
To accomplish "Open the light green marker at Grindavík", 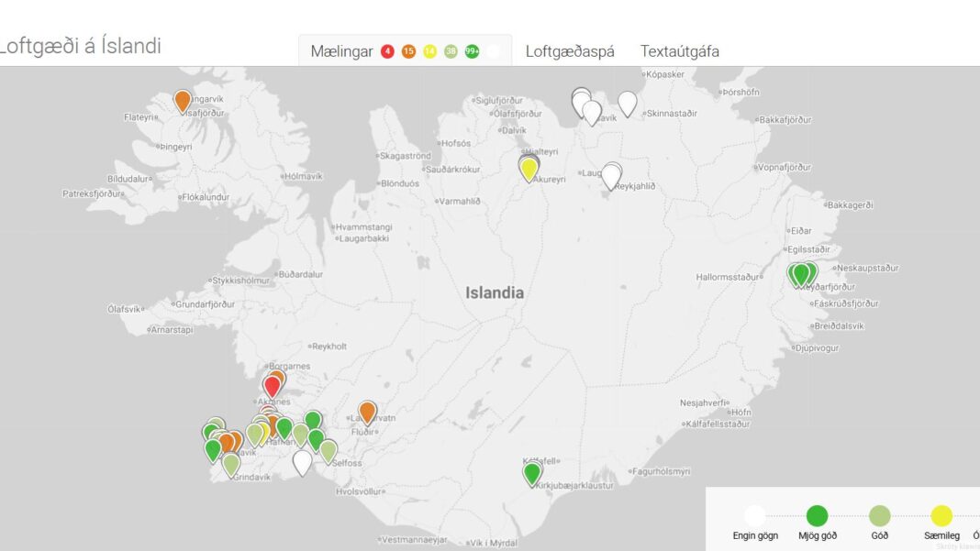I will (231, 464).
